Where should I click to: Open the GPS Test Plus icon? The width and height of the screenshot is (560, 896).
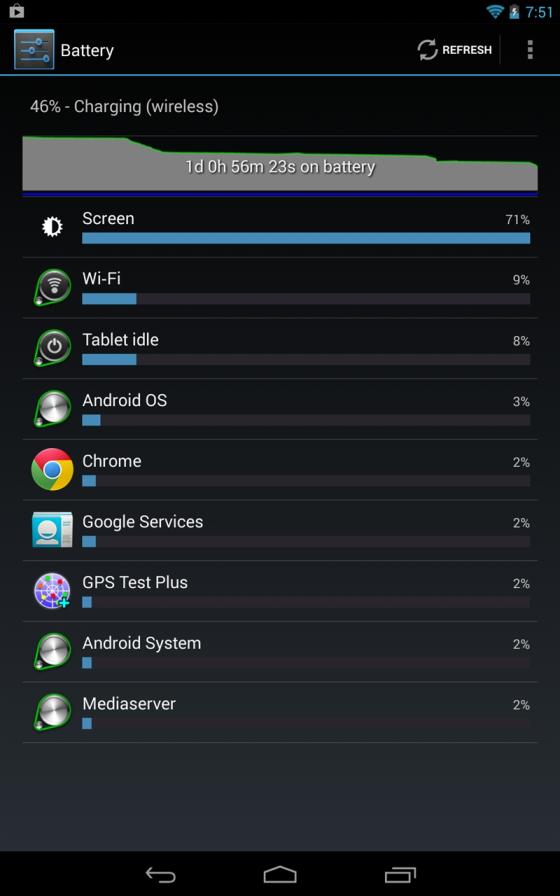pos(52,591)
